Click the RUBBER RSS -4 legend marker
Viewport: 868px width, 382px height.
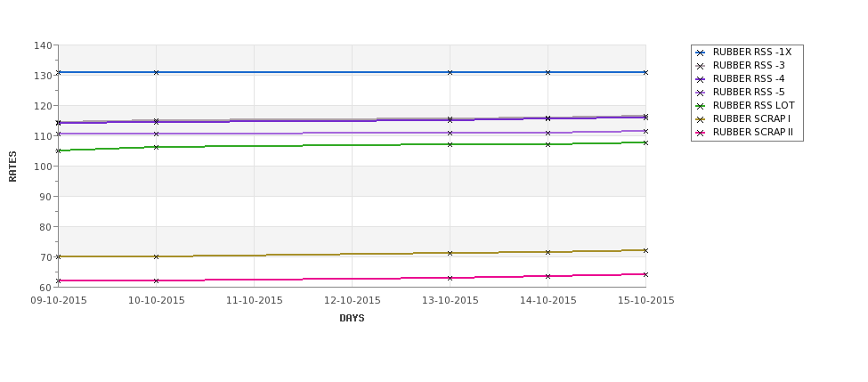coord(701,79)
